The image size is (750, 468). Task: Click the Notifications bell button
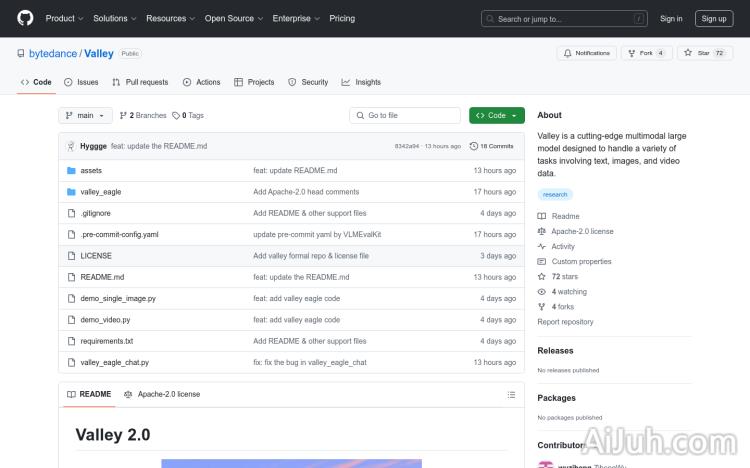586,53
